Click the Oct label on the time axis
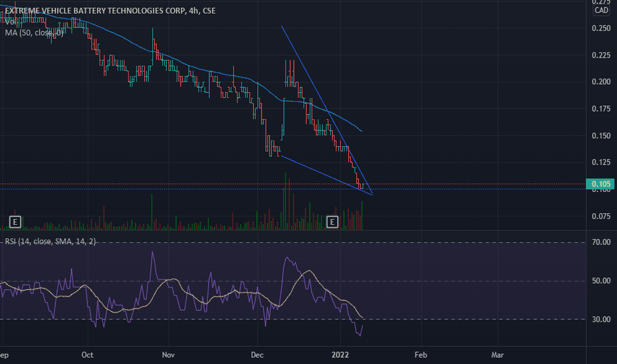The width and height of the screenshot is (617, 364). (87, 355)
